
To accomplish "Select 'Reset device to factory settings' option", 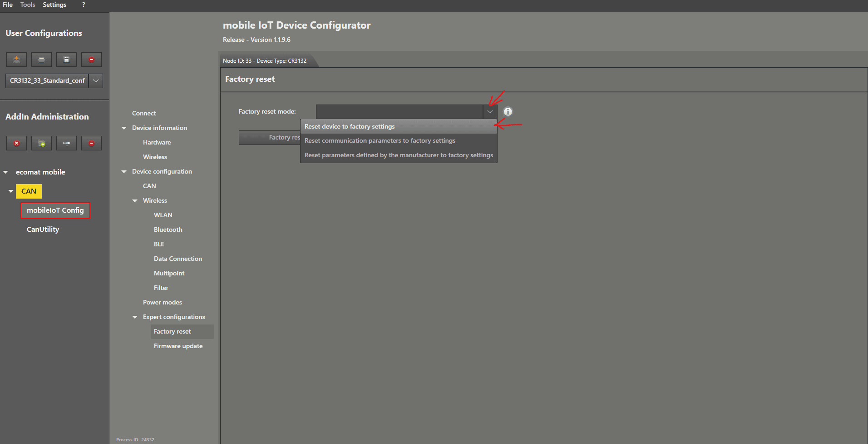I will click(350, 126).
